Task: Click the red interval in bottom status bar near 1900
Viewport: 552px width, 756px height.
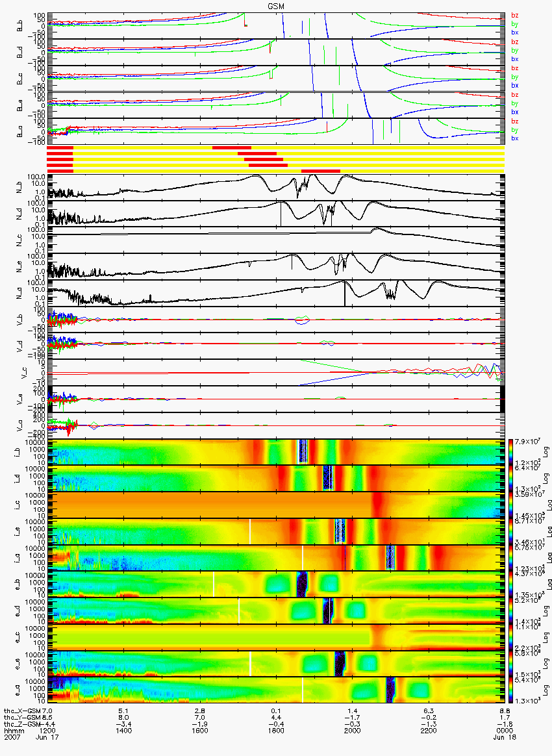Action: coord(321,171)
